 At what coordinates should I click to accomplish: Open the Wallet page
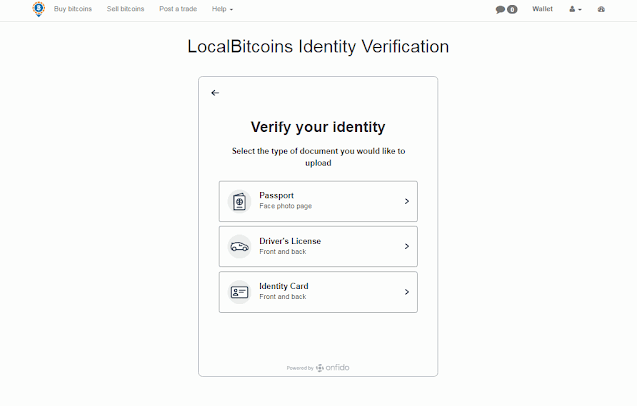(x=542, y=9)
